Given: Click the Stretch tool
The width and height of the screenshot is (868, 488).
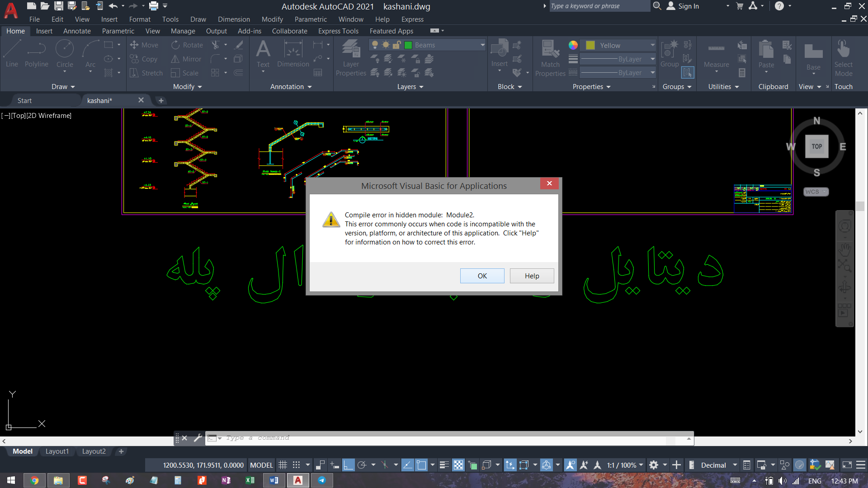Looking at the screenshot, I should tap(146, 73).
